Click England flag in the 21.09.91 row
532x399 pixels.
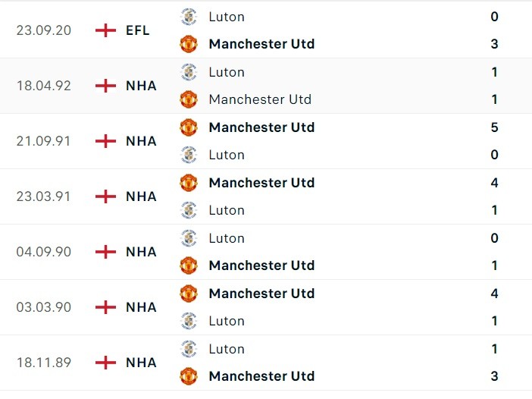[x=105, y=141]
